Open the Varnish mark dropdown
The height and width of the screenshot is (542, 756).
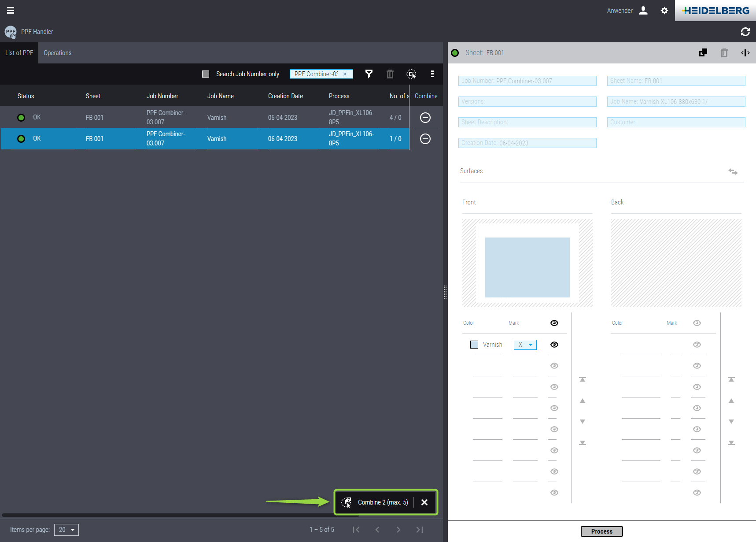click(x=525, y=345)
